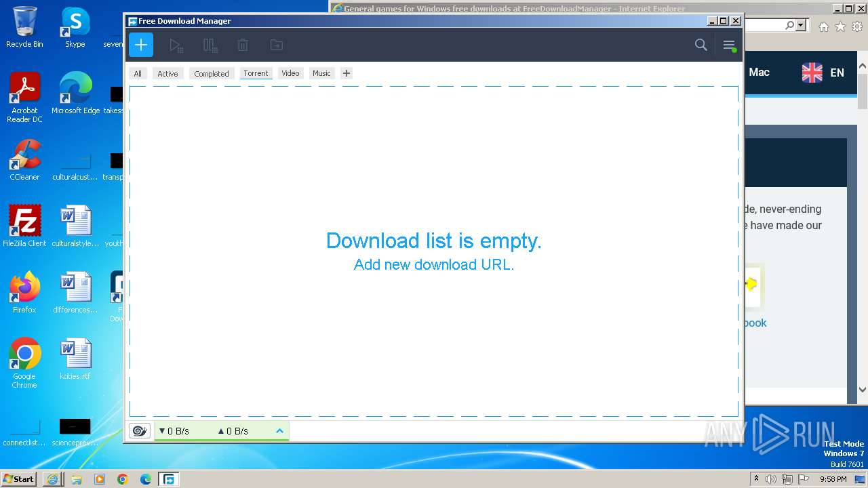This screenshot has width=868, height=488.
Task: Click the IE page scrollbar down arrow
Action: [863, 390]
